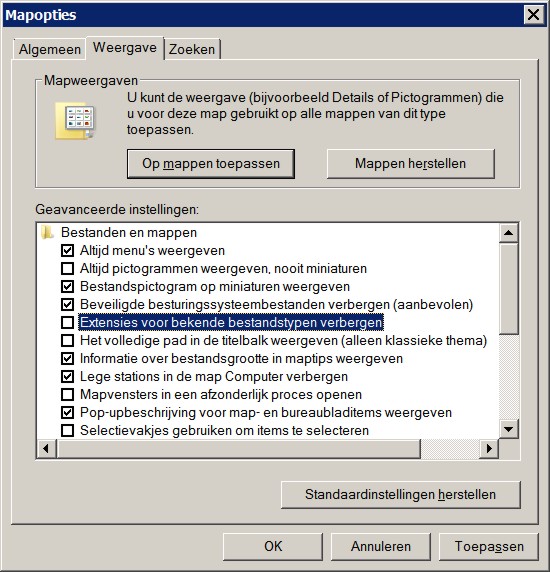Viewport: 550px width, 572px height.
Task: Toggle Extensies voor bekende bestandstypen verbergen checkbox
Action: (x=67, y=322)
